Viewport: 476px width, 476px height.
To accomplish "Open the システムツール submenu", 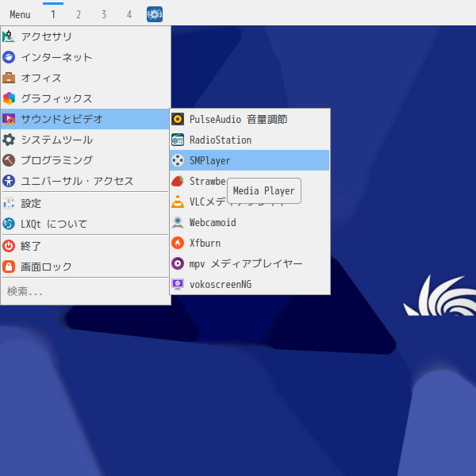I will tap(85, 140).
